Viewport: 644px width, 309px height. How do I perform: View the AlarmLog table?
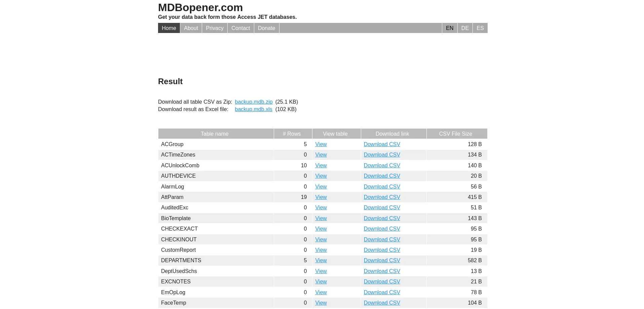click(x=321, y=186)
